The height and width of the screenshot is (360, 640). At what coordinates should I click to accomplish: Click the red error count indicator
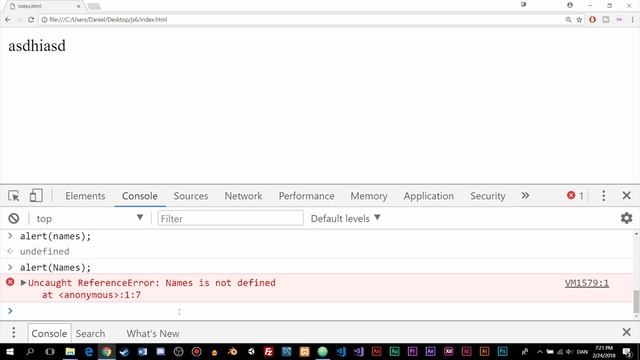[575, 196]
